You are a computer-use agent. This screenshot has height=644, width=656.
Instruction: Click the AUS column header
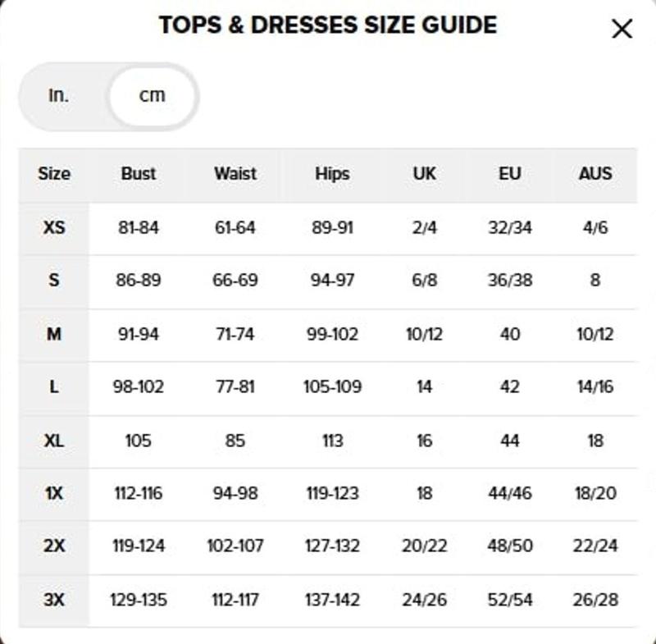pos(595,174)
